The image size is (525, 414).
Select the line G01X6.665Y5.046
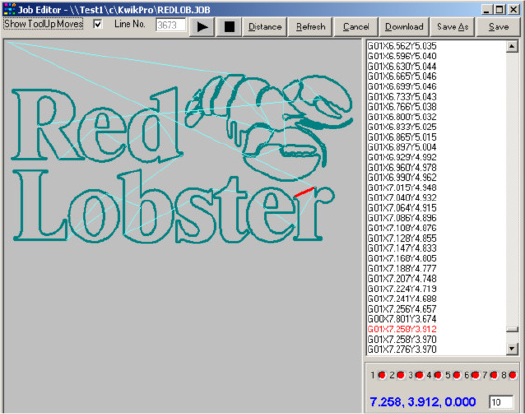pos(402,76)
